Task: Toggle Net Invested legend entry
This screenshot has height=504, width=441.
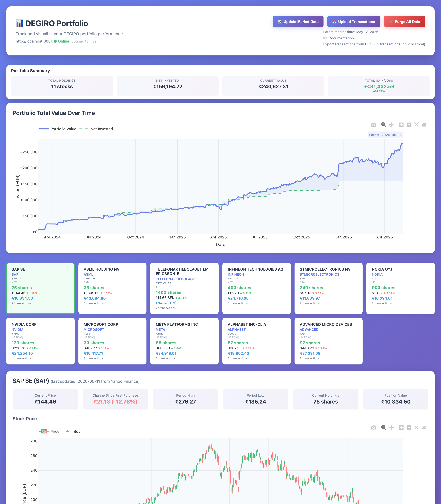Action: pos(96,129)
